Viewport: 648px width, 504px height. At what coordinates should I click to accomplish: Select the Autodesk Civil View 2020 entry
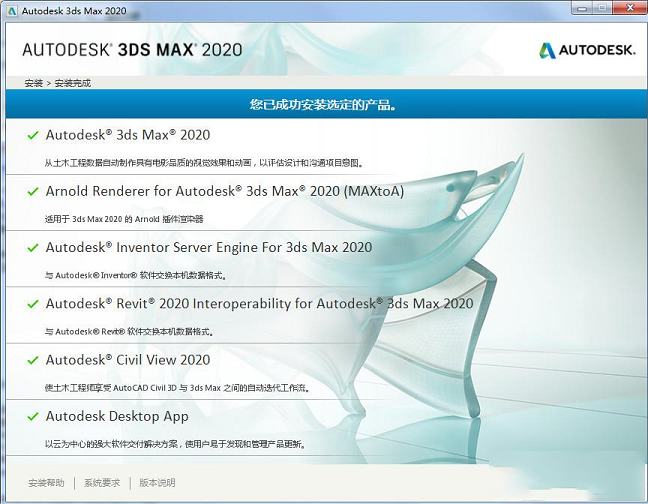(128, 360)
